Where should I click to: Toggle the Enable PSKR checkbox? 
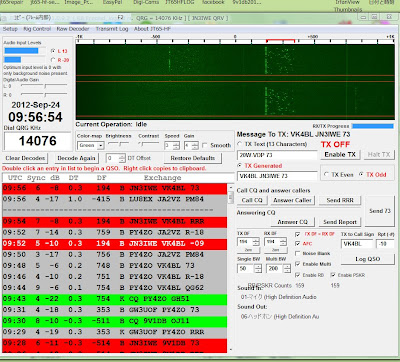(333, 275)
